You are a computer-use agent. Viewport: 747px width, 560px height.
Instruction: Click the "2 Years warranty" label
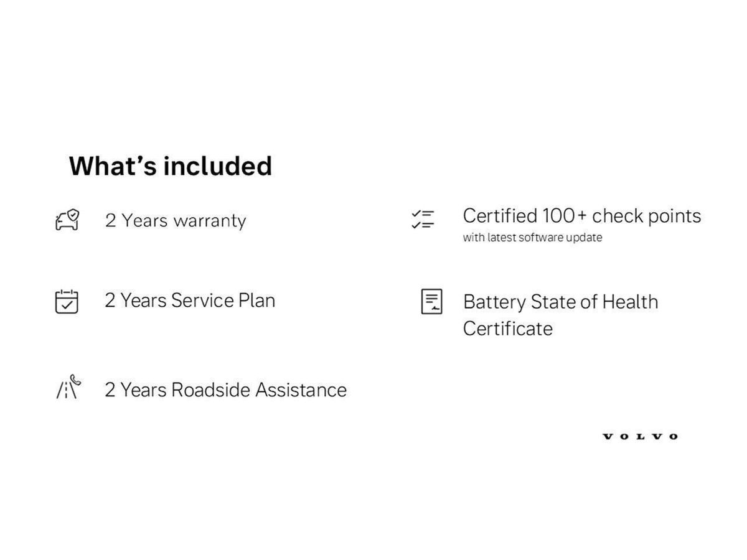coord(176,220)
